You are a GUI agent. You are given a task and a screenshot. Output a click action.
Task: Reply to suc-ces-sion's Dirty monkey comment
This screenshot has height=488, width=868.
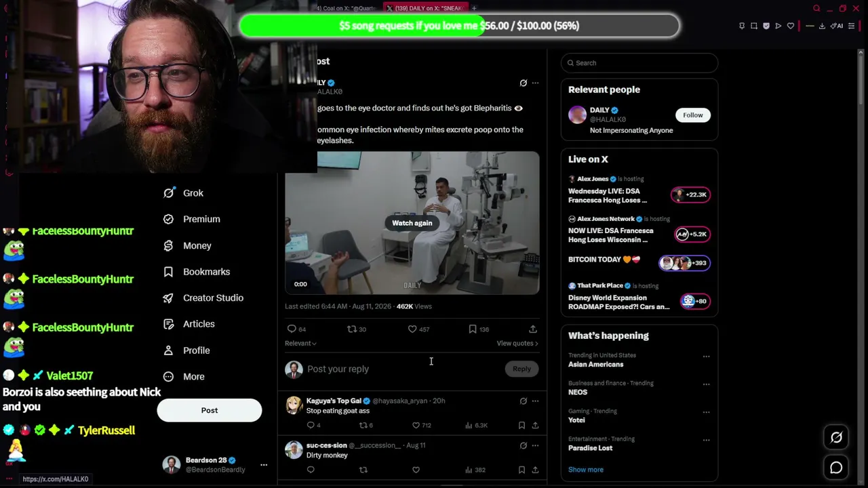(311, 470)
